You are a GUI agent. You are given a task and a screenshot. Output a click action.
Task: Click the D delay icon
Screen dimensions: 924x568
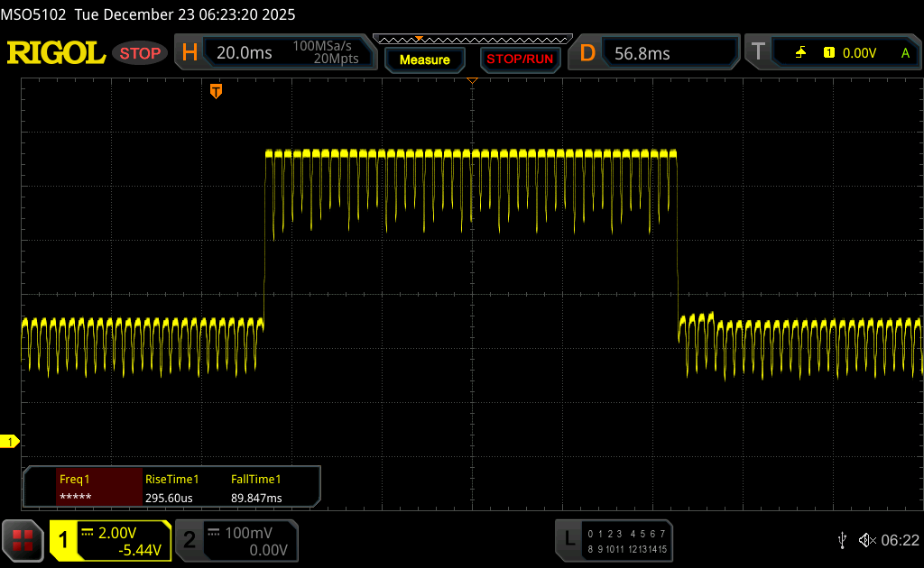(x=587, y=53)
